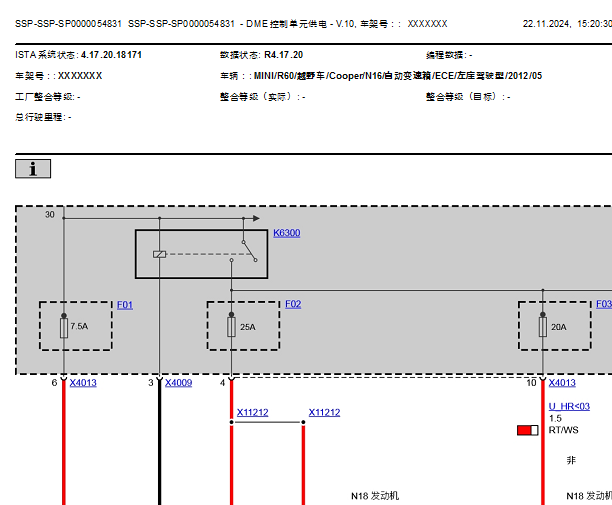Click the data status R4.17.20 text
The width and height of the screenshot is (612, 505).
[x=283, y=55]
